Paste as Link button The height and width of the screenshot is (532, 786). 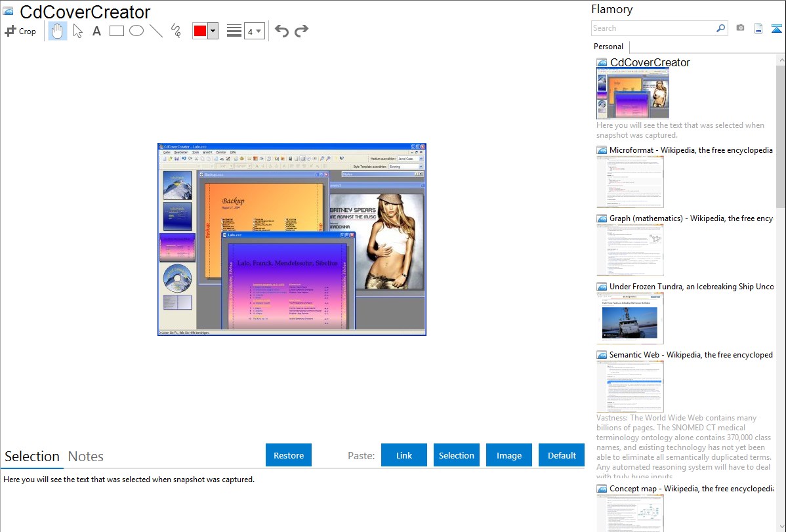pyautogui.click(x=404, y=455)
